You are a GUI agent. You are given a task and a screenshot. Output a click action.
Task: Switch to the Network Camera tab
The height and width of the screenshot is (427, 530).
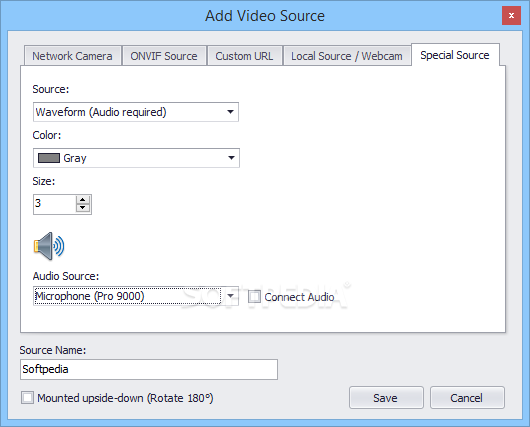[72, 56]
